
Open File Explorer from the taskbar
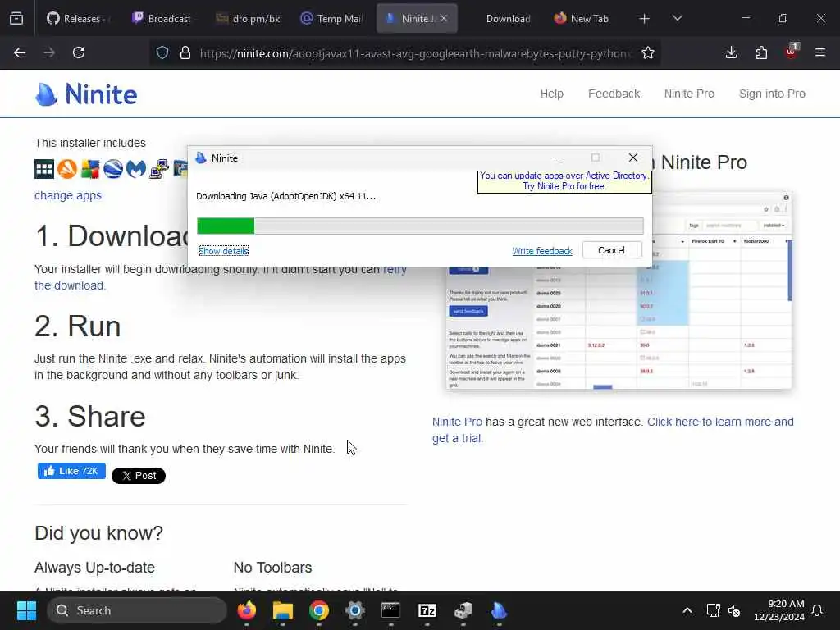[283, 610]
